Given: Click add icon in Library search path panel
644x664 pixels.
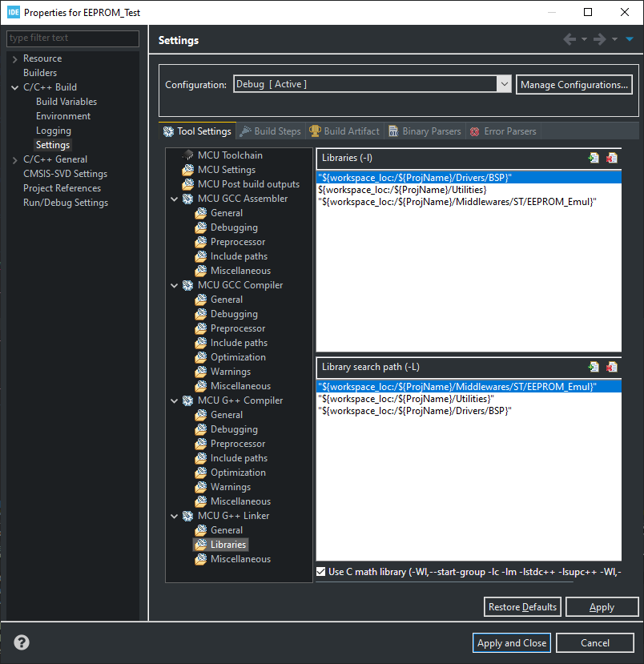Looking at the screenshot, I should pos(594,367).
